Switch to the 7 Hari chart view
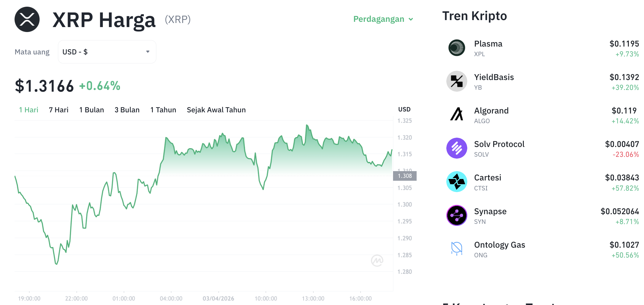The height and width of the screenshot is (305, 644). 58,110
